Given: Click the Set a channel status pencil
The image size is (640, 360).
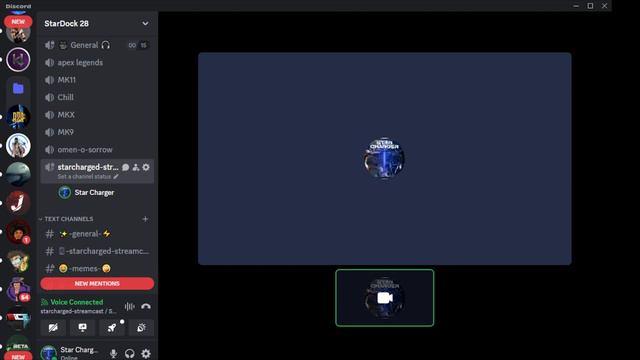Looking at the screenshot, I should click(x=116, y=177).
